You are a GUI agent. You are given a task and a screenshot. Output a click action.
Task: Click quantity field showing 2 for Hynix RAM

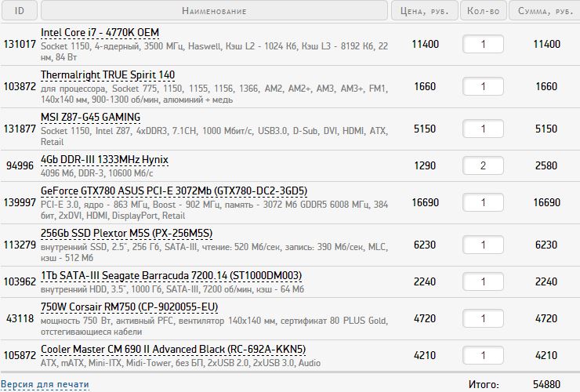point(483,165)
